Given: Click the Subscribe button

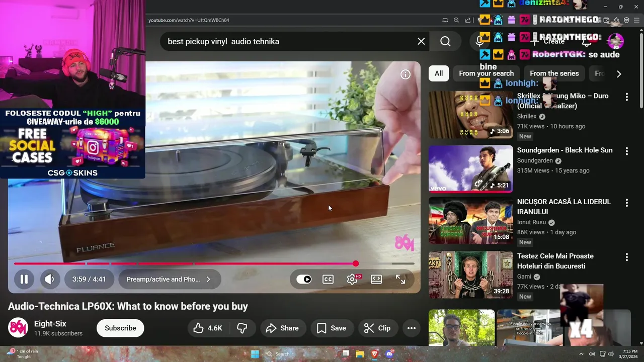Looking at the screenshot, I should [x=120, y=328].
